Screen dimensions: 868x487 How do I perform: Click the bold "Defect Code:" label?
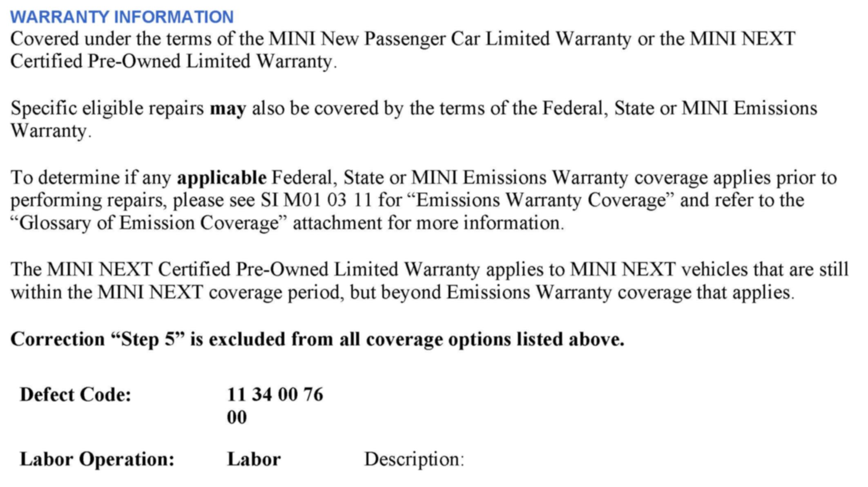[x=76, y=395]
